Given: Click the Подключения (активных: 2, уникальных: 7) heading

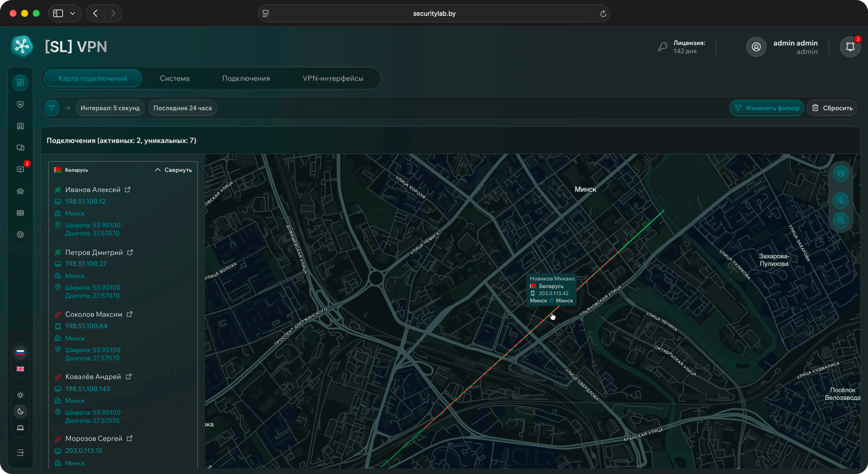Looking at the screenshot, I should click(x=121, y=140).
